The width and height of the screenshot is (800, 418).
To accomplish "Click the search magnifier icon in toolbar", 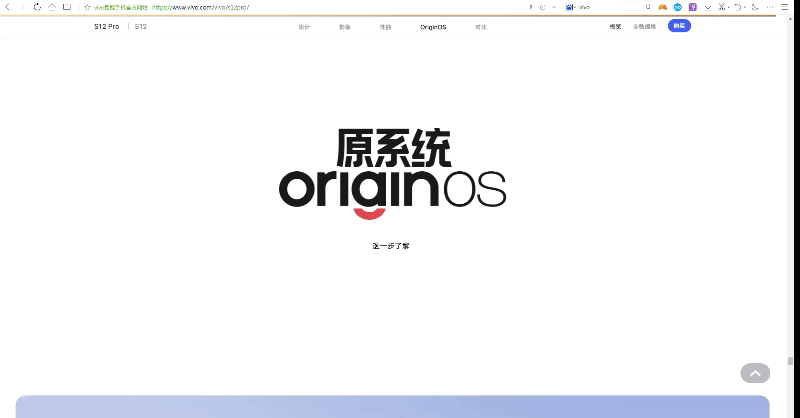I will [x=648, y=7].
